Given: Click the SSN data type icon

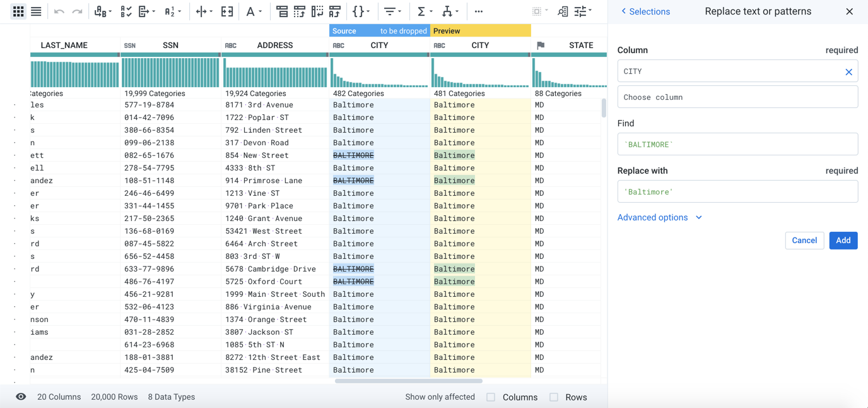Looking at the screenshot, I should [x=130, y=45].
